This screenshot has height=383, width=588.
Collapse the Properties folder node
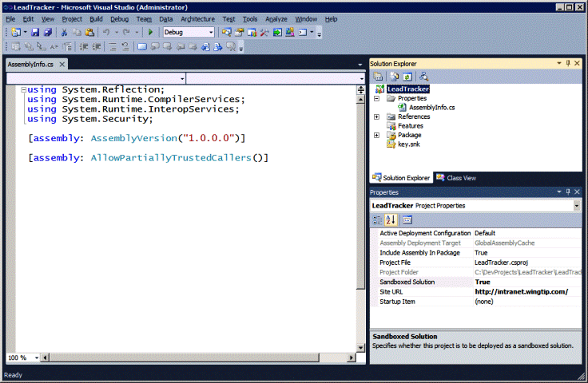click(x=376, y=99)
